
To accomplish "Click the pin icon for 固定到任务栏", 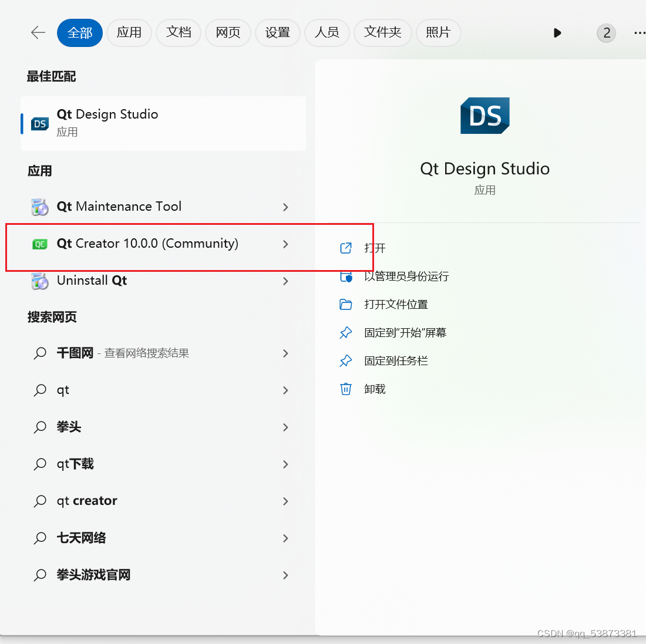I will click(x=346, y=361).
